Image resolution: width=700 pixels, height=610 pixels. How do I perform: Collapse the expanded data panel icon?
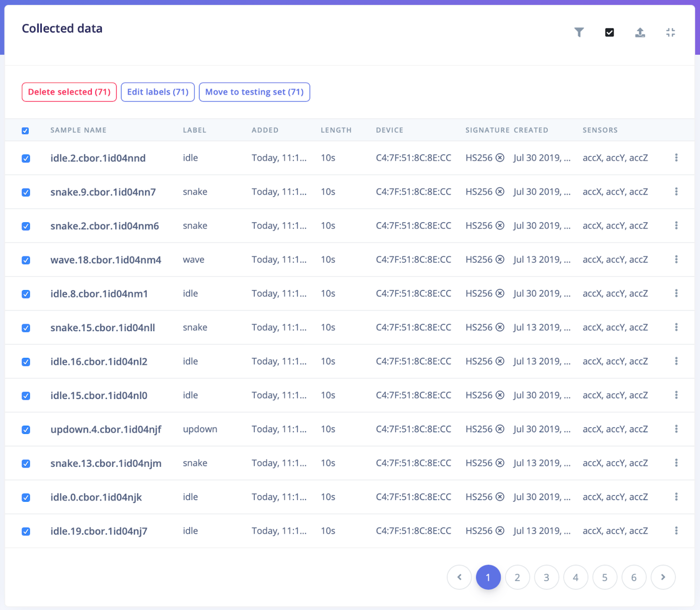click(x=670, y=32)
